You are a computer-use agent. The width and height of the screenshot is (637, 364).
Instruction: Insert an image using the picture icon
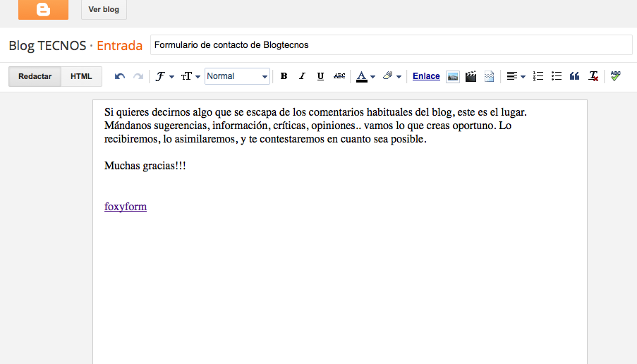(x=453, y=76)
